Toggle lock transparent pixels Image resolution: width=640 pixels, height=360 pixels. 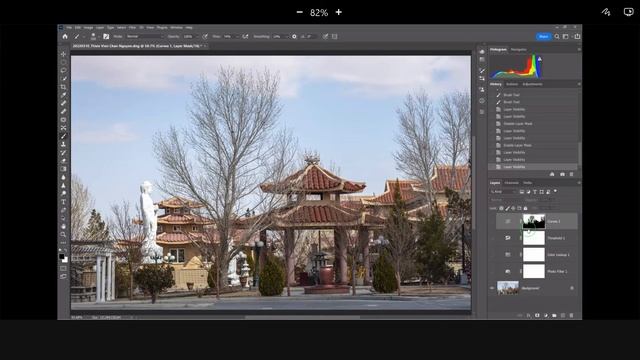pos(502,208)
